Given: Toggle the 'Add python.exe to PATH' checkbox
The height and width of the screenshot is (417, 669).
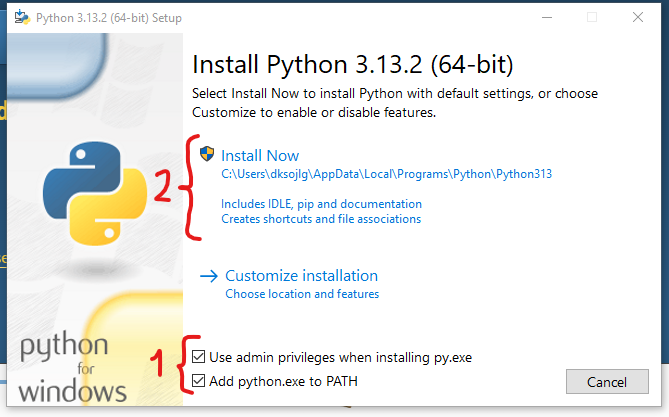Looking at the screenshot, I should coord(200,381).
